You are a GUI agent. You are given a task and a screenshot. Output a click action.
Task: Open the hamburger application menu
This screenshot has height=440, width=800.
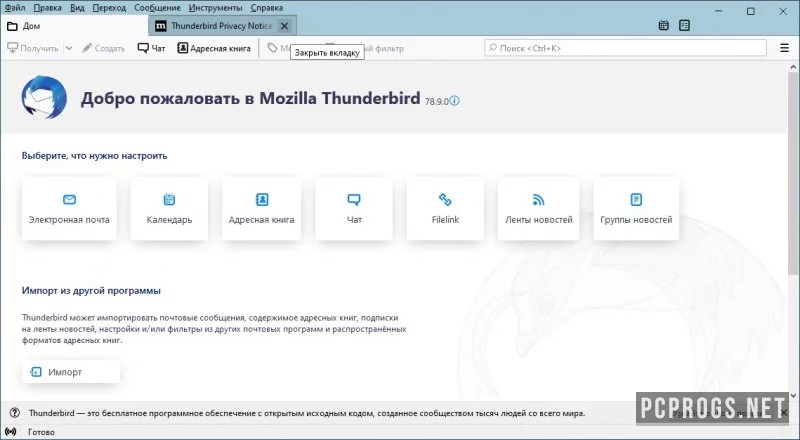click(784, 48)
